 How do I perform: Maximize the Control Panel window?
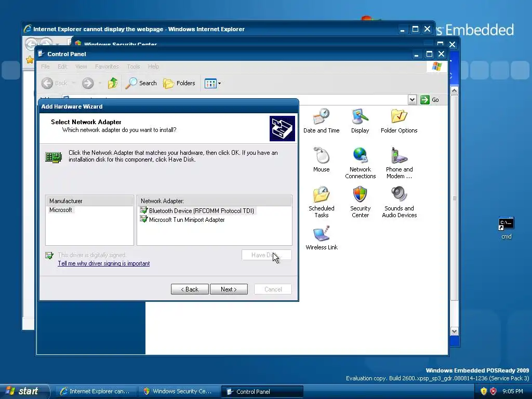(429, 54)
